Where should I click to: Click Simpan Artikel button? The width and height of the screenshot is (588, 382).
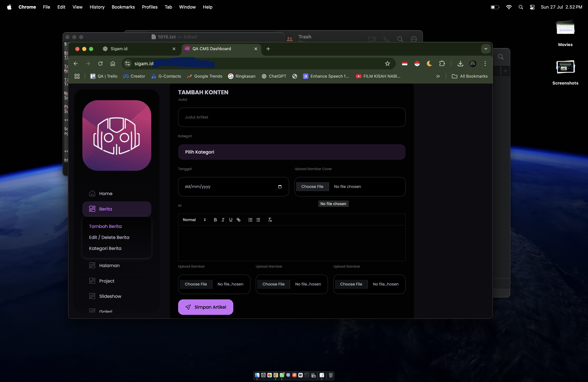click(206, 307)
